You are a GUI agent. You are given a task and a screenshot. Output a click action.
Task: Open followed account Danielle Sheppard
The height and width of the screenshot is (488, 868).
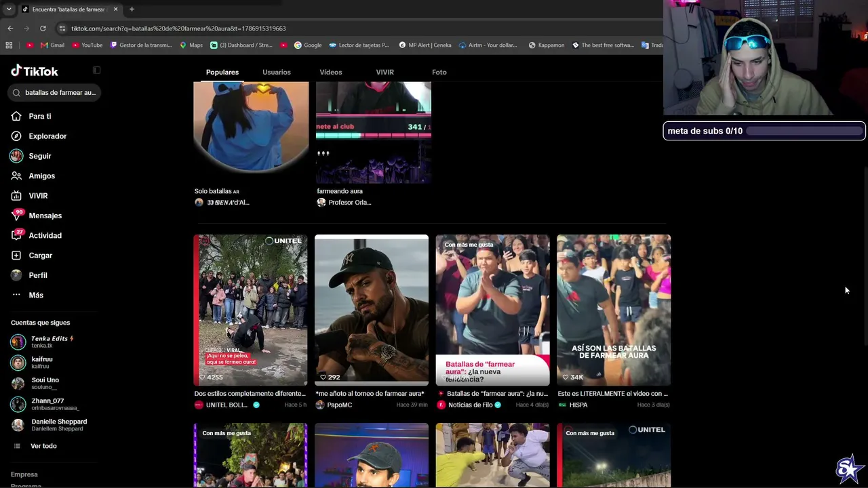click(x=49, y=425)
